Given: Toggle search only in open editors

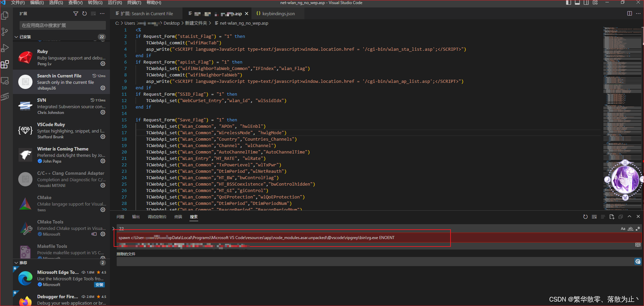Looking at the screenshot, I should [x=638, y=245].
